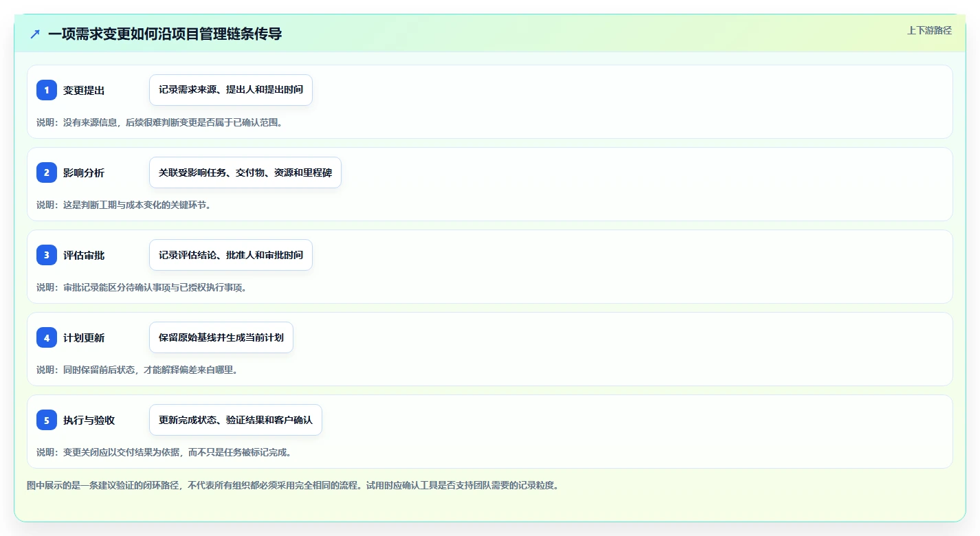Click the note 这是判断工期与成本变化的关键环节
The height and width of the screenshot is (536, 980).
(x=124, y=205)
